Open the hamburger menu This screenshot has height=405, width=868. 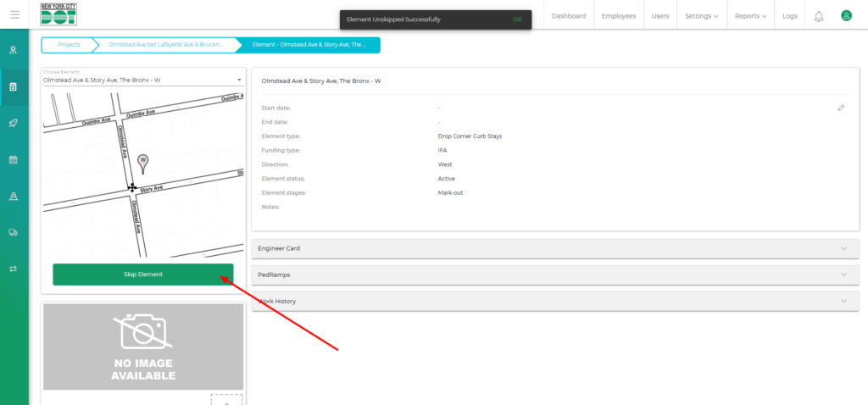[14, 15]
